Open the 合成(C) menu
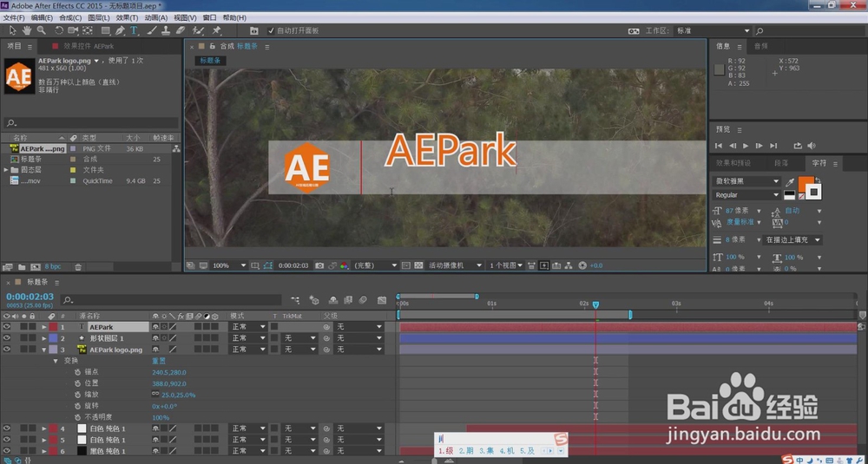The image size is (868, 464). click(x=70, y=18)
